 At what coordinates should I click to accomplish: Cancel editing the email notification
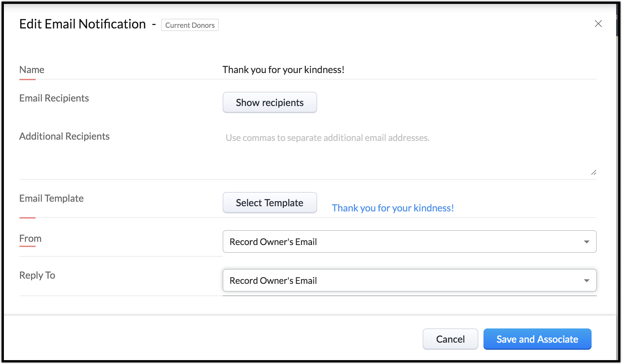point(450,339)
